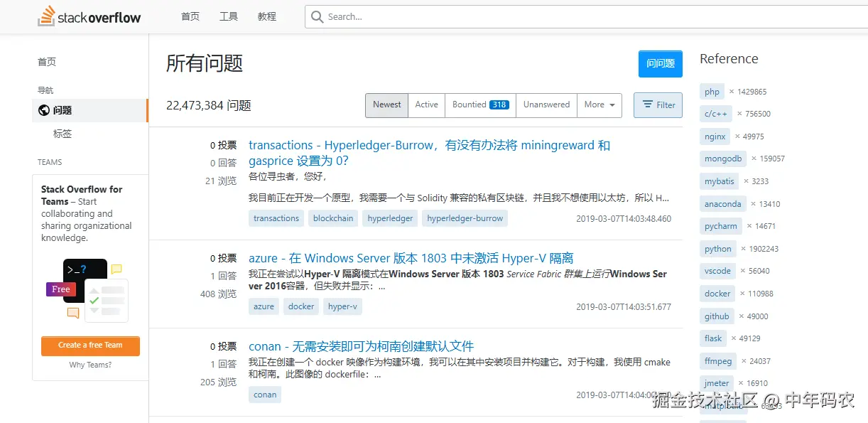Select 问题 in the left sidebar
Viewport: 868px width, 423px height.
click(90, 110)
